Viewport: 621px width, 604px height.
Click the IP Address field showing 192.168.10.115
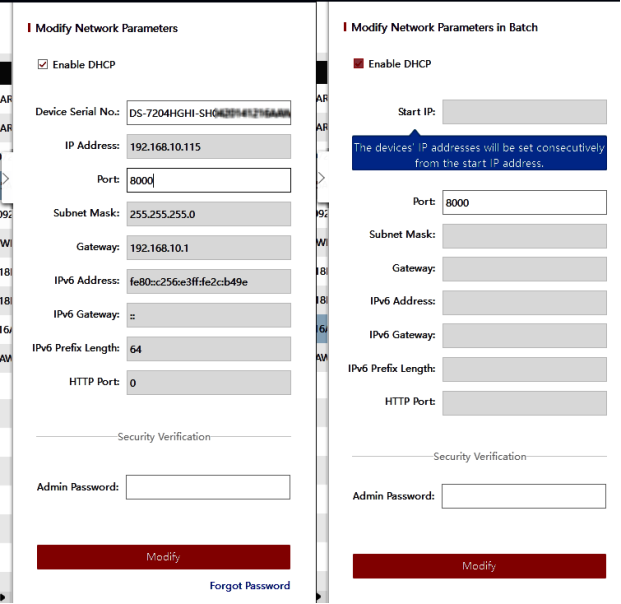click(208, 146)
